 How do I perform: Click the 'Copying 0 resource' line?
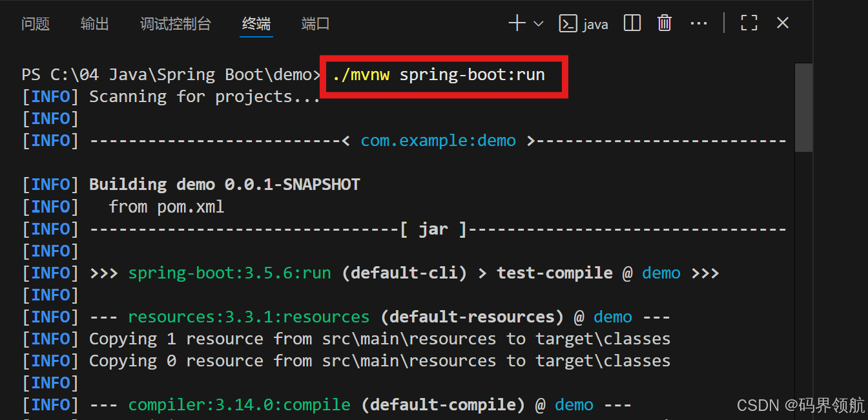point(380,360)
